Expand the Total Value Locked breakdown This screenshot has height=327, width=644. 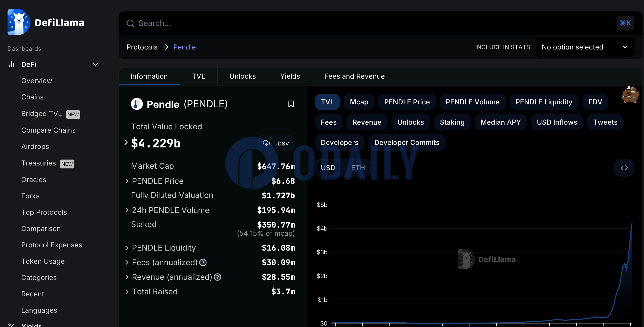click(126, 142)
